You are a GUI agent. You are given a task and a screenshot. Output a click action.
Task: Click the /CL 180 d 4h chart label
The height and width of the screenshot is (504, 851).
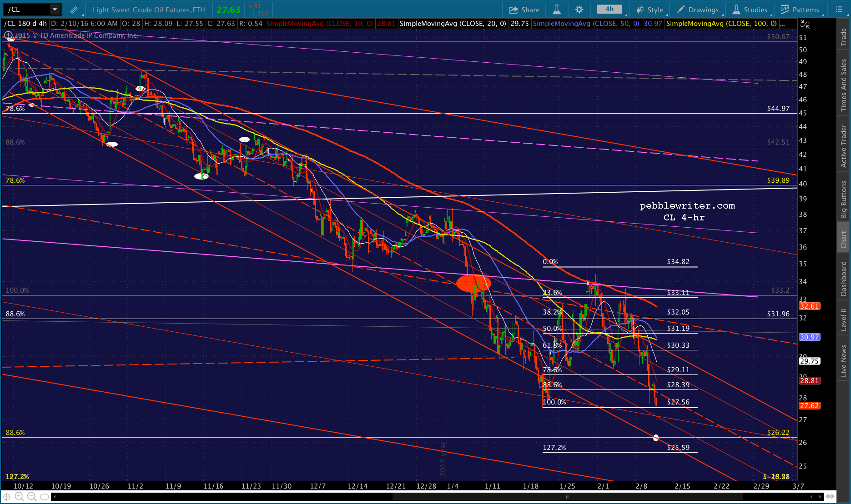pyautogui.click(x=26, y=23)
